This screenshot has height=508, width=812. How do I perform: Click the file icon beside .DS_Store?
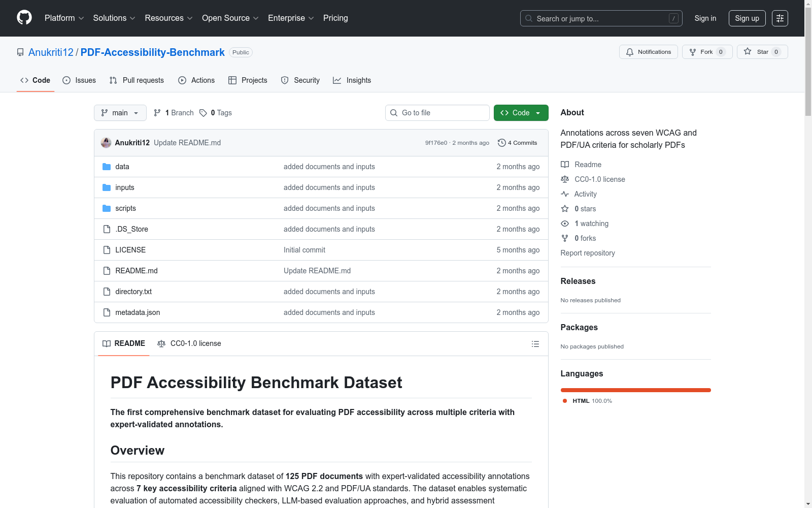coord(107,229)
